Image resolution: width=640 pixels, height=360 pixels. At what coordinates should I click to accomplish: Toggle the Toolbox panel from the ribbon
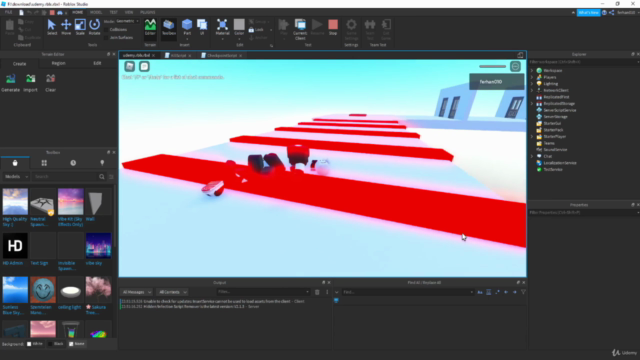[x=169, y=27]
